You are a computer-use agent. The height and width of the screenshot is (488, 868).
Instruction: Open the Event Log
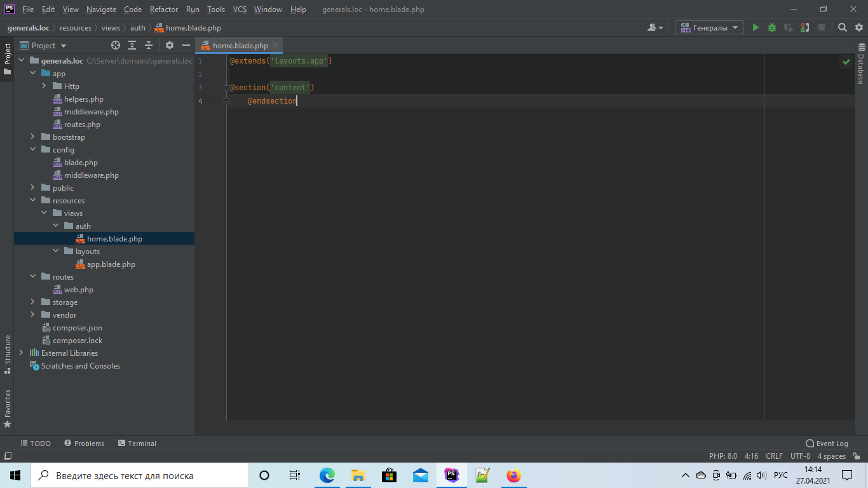pos(827,444)
